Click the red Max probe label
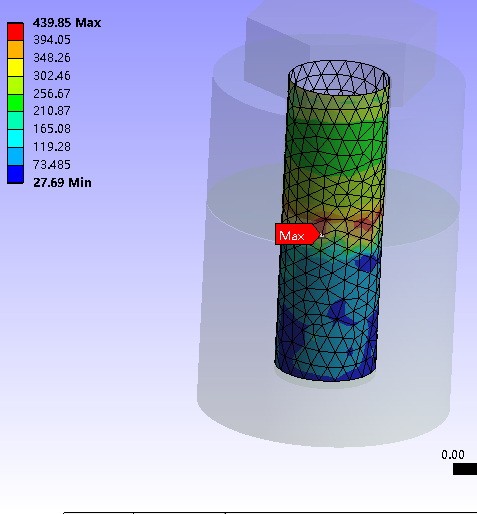 297,234
